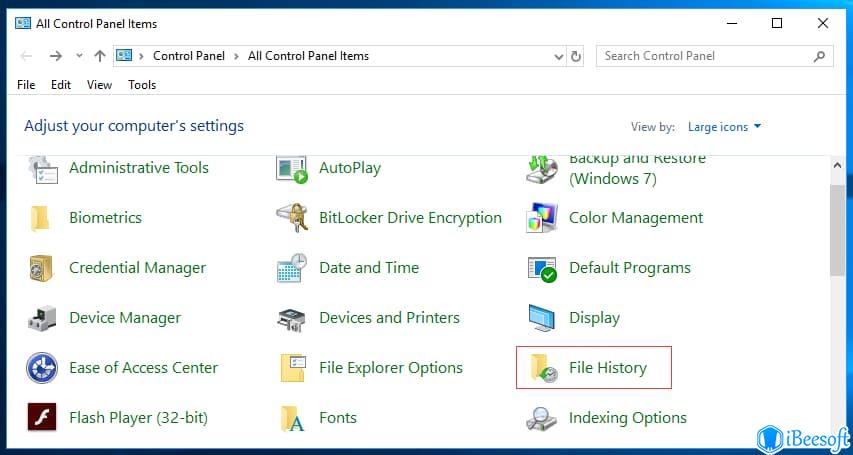Open the File History folder-clock icon

(543, 368)
